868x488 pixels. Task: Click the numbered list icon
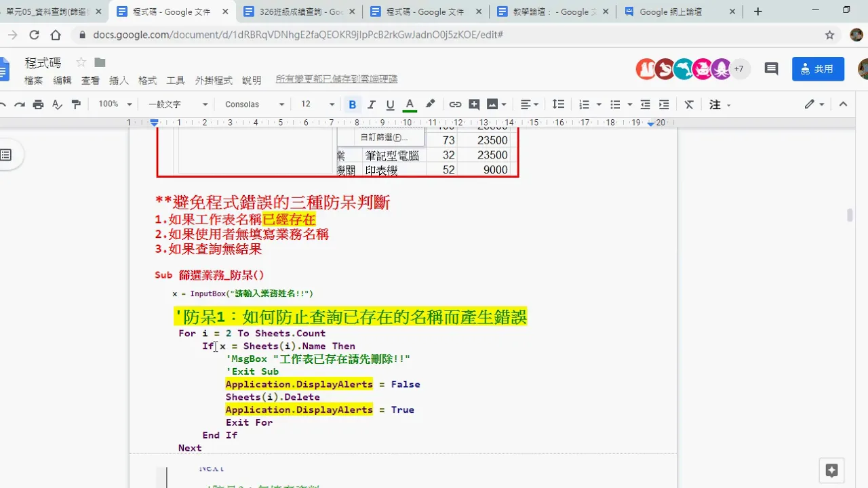pos(584,104)
